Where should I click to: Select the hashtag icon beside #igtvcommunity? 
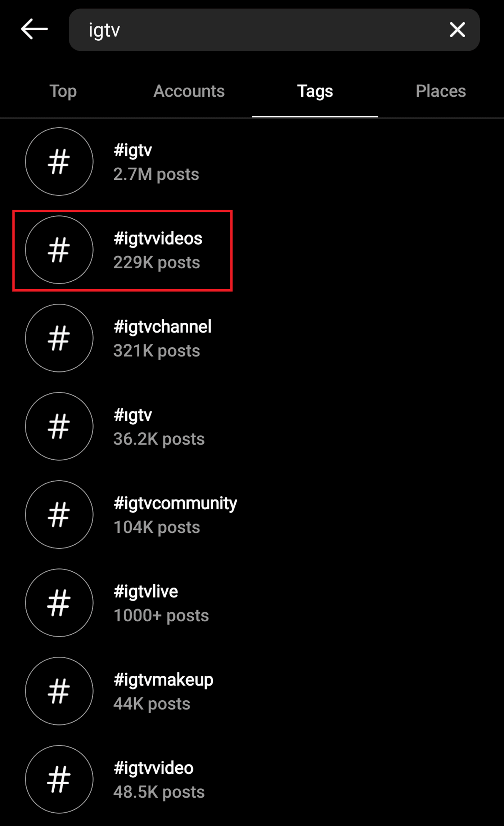pos(59,514)
